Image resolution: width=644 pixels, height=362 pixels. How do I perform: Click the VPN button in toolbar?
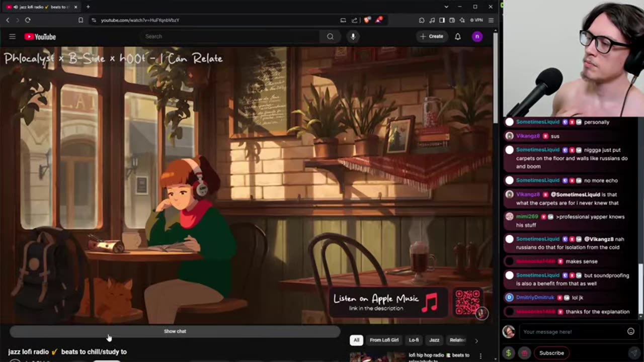coord(476,20)
